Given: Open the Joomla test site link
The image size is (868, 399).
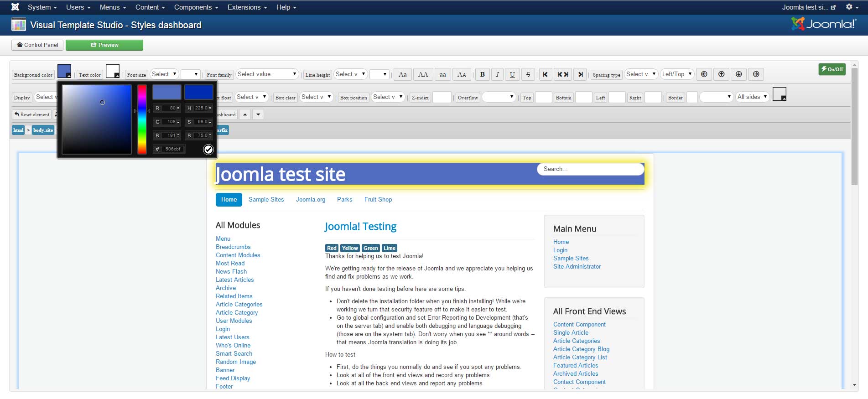Looking at the screenshot, I should tap(809, 7).
